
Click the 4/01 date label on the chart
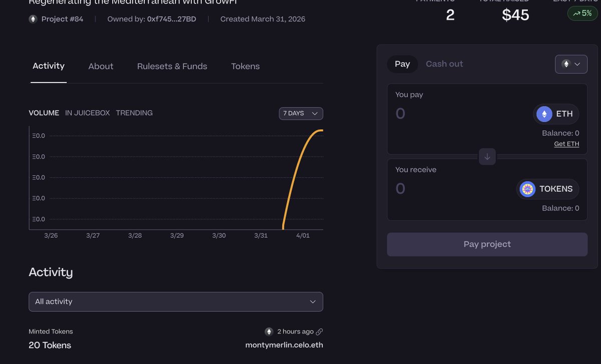point(303,235)
